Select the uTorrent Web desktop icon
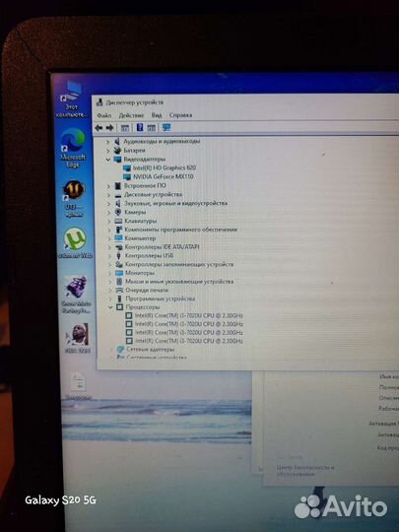Screen dimensions: 399x532 [75, 243]
